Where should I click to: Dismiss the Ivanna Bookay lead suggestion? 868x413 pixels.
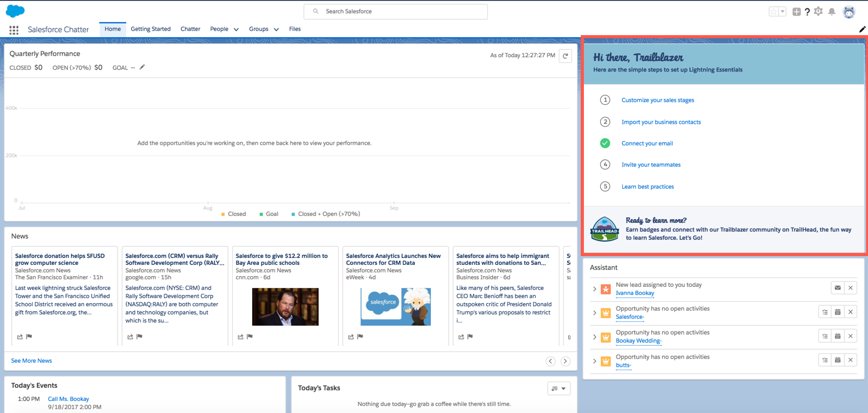pos(850,288)
